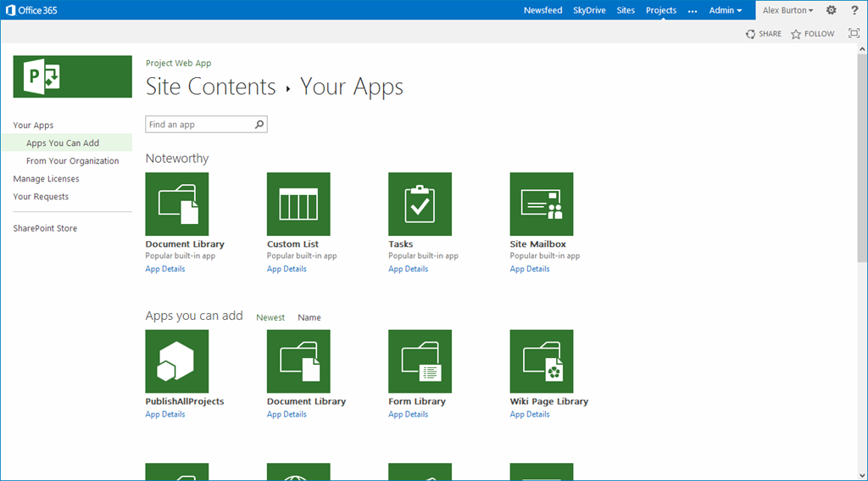
Task: Click the vertical scrollbar thumb
Action: (x=862, y=158)
